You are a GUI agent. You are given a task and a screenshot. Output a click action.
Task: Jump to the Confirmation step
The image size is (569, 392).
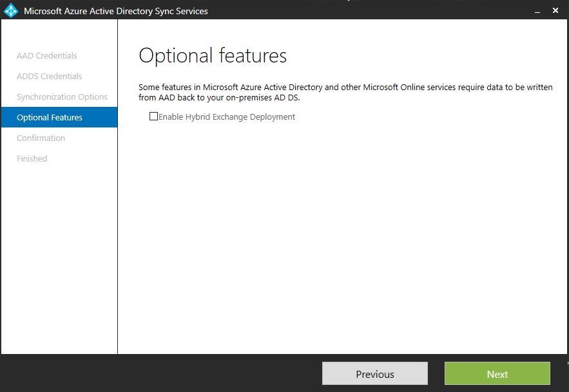point(41,138)
